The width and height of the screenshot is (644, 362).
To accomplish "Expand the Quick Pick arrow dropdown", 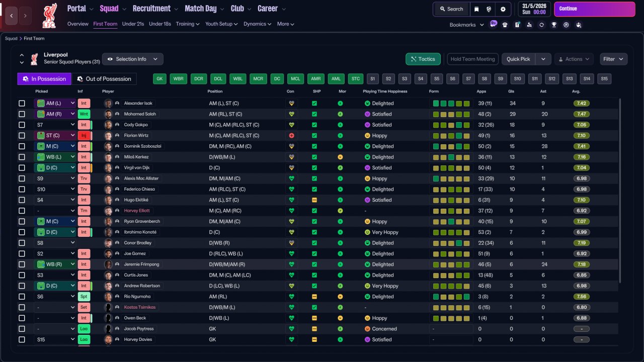I will [543, 59].
